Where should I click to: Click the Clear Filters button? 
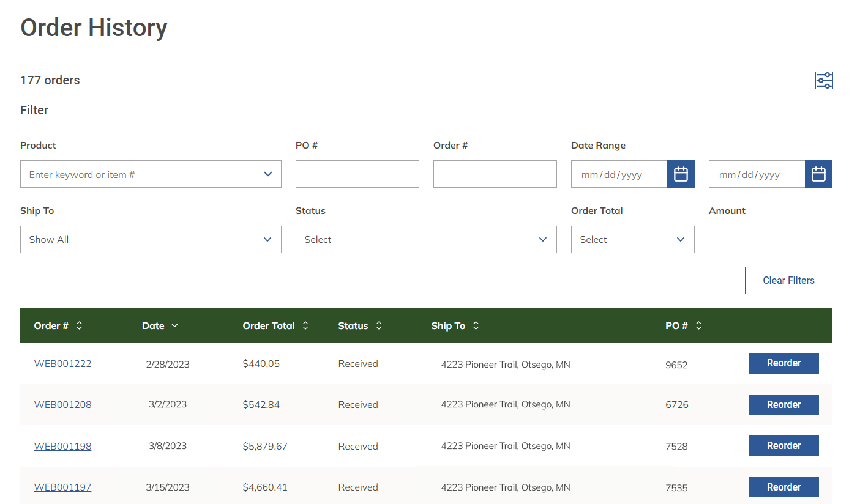tap(788, 281)
